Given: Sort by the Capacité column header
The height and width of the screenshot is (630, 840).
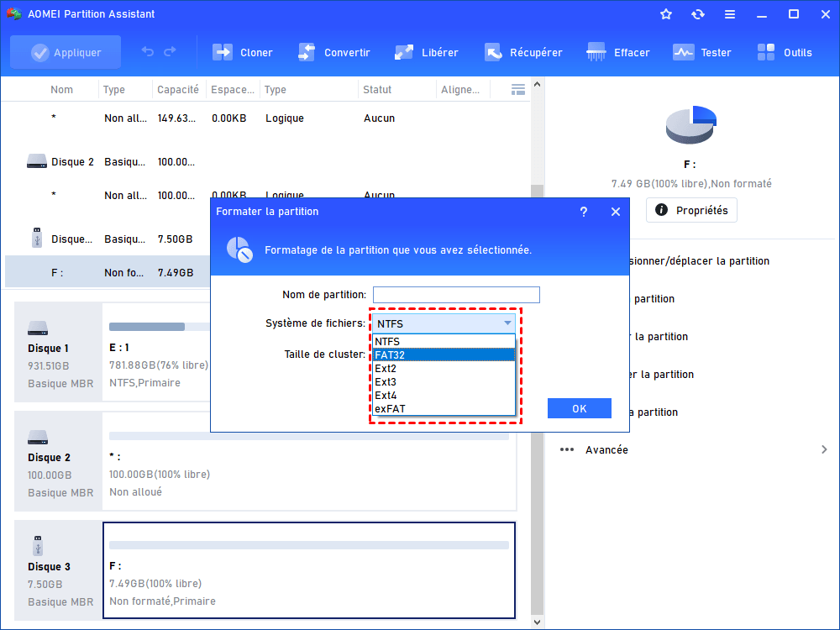Looking at the screenshot, I should coord(178,90).
